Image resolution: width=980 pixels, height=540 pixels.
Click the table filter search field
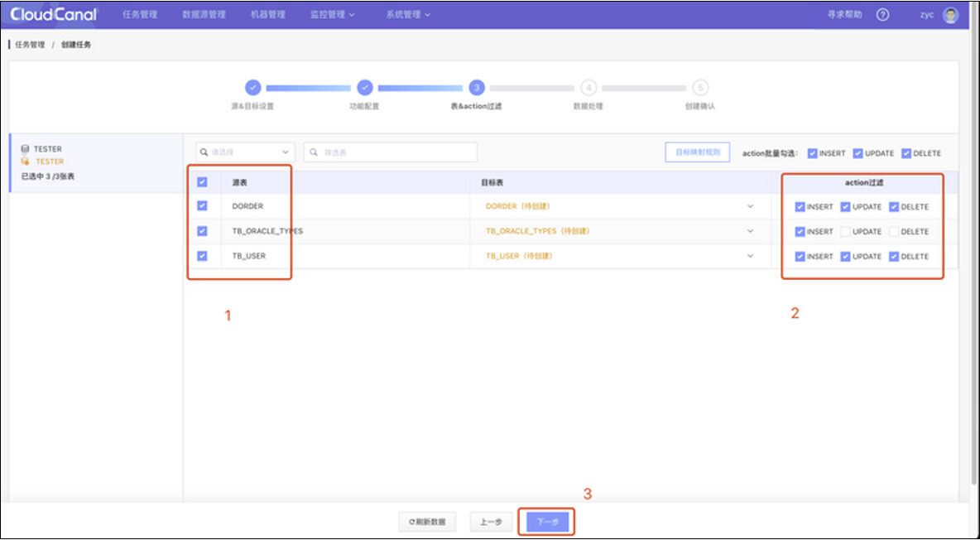point(391,152)
